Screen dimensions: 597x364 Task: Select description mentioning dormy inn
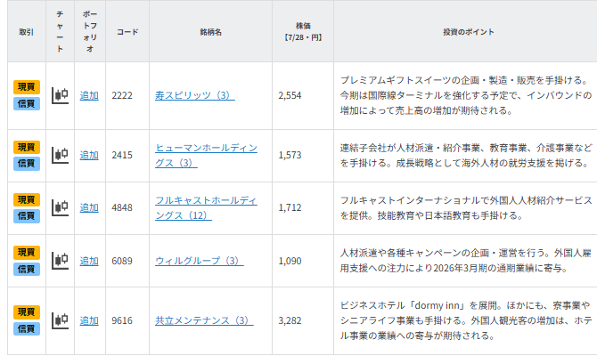[466, 320]
